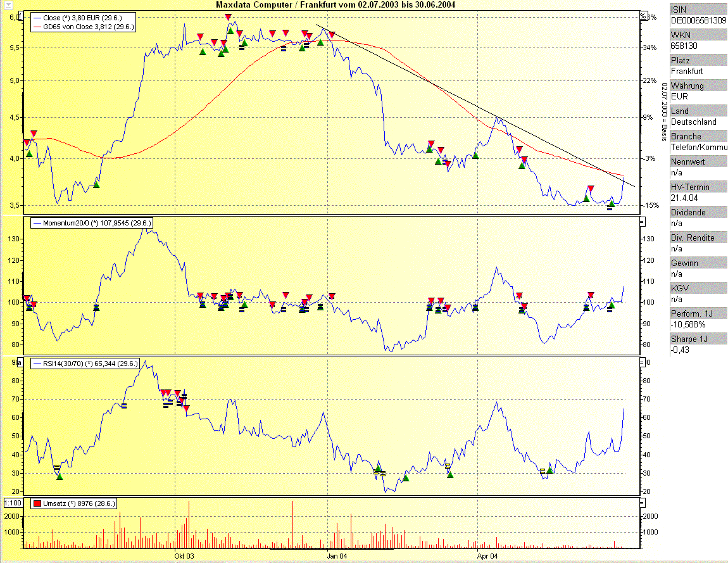Image resolution: width=728 pixels, height=563 pixels.
Task: Select the 'Deutschland' value
Action: pyautogui.click(x=694, y=122)
